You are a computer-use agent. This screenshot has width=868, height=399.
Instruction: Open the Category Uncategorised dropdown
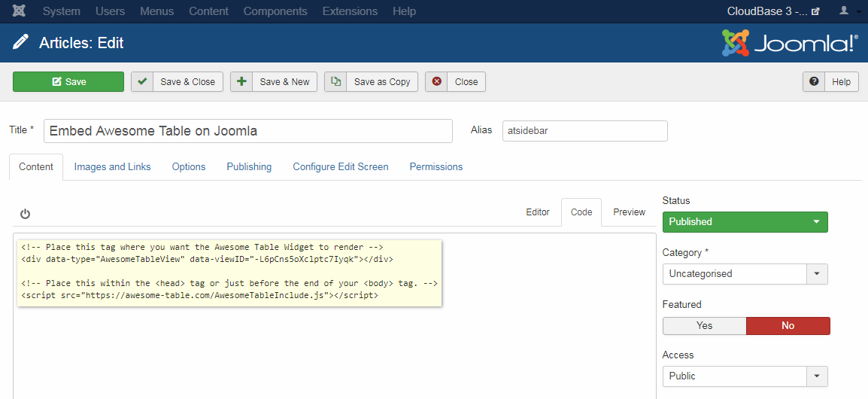pos(745,274)
